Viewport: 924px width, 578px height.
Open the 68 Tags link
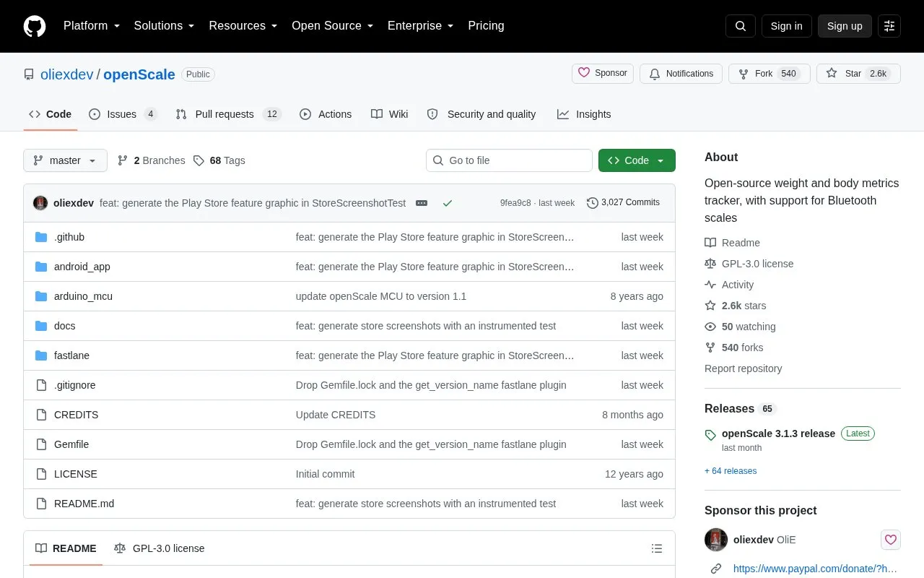tap(219, 160)
